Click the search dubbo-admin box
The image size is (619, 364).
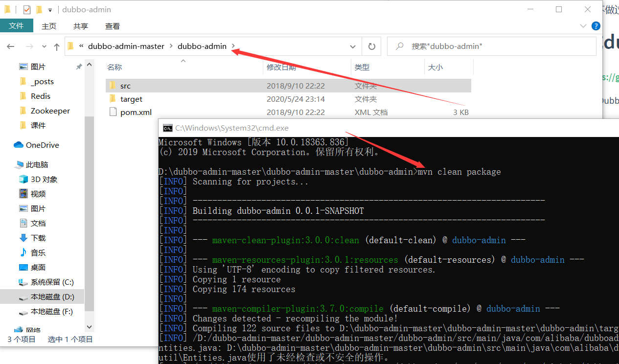(x=492, y=46)
